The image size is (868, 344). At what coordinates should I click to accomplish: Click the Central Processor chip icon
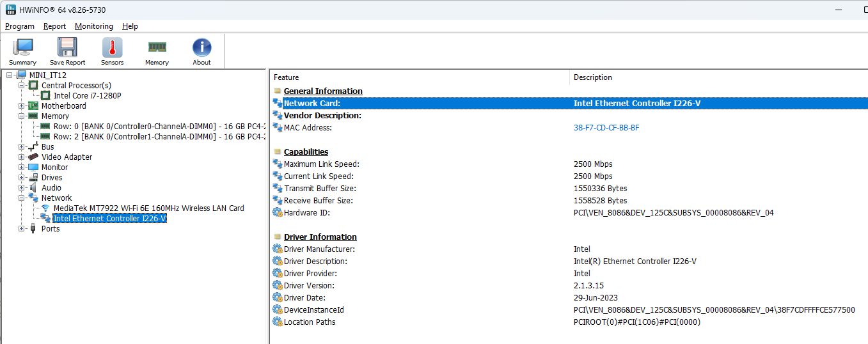33,86
